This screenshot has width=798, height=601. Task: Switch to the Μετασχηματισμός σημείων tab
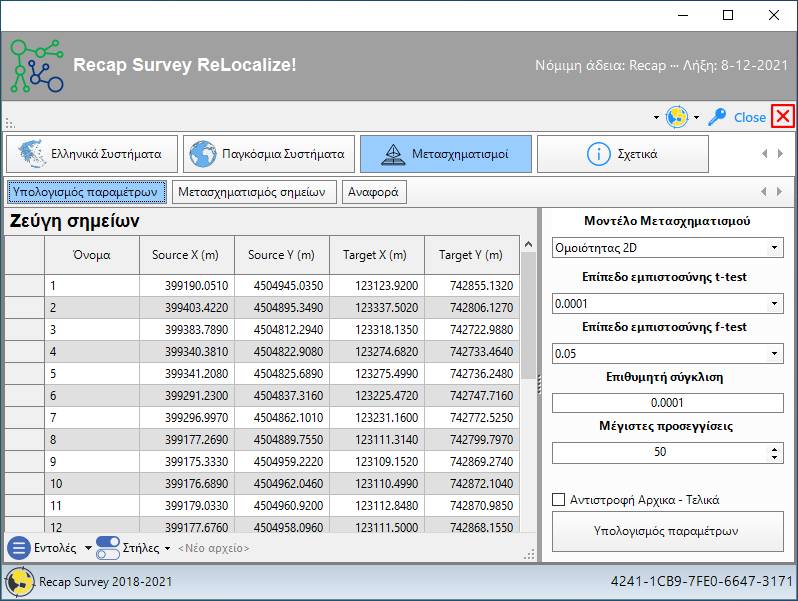tap(252, 191)
